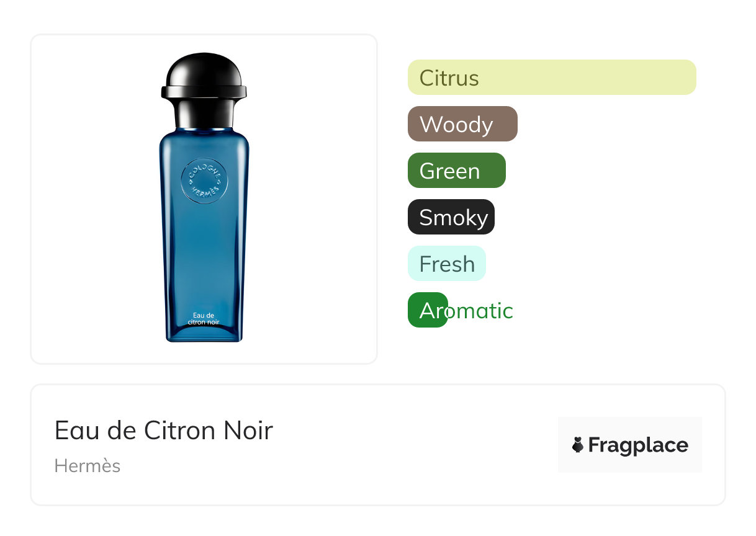756x536 pixels.
Task: Click Aromatic text overflowing past its bar
Action: 482,311
